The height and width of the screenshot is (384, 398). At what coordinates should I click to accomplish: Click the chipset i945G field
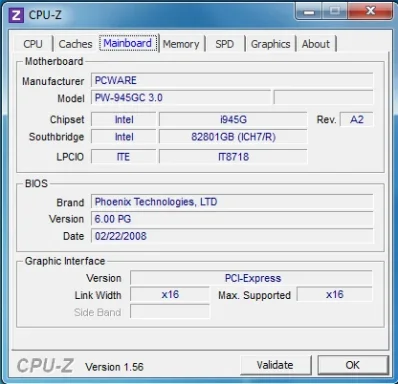coord(233,119)
